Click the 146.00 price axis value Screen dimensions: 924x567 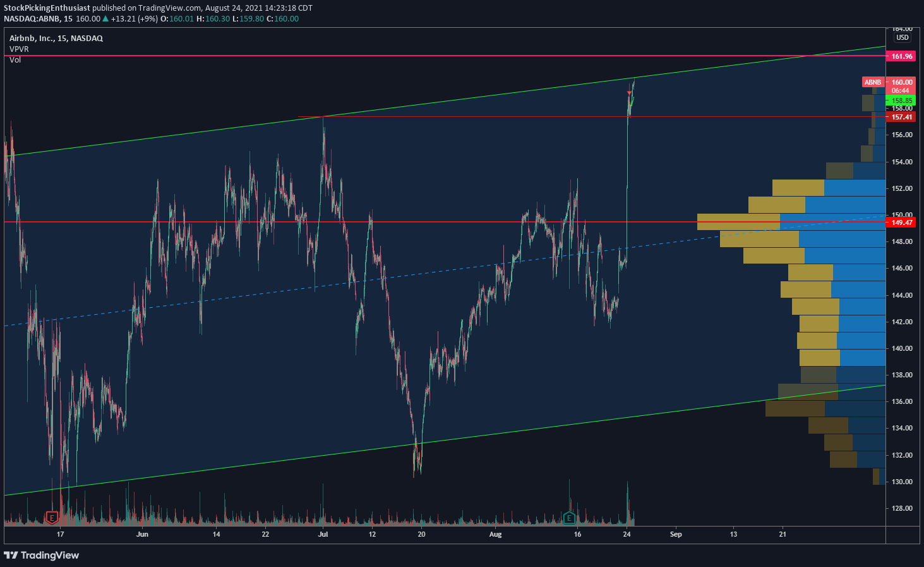point(902,268)
